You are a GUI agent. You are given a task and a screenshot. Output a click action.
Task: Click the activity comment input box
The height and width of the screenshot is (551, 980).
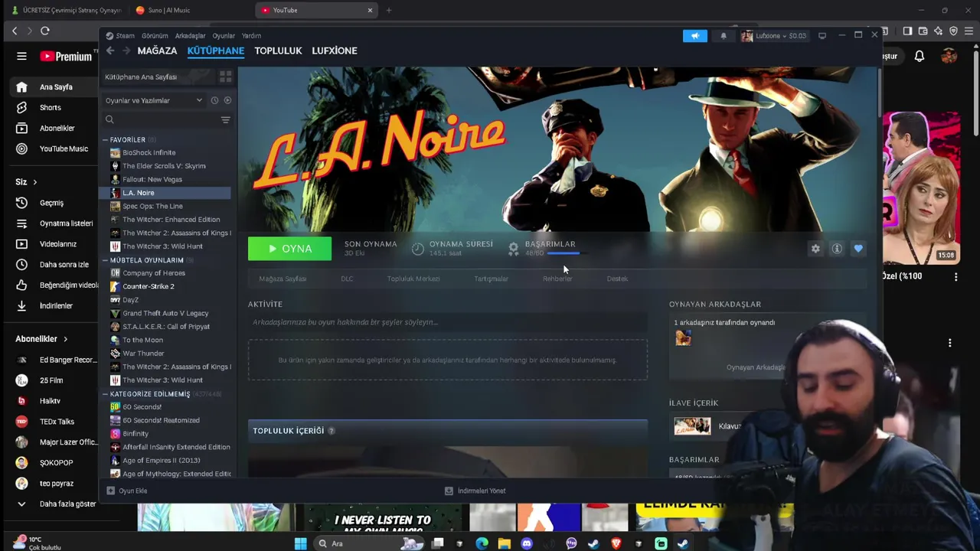[x=447, y=322]
